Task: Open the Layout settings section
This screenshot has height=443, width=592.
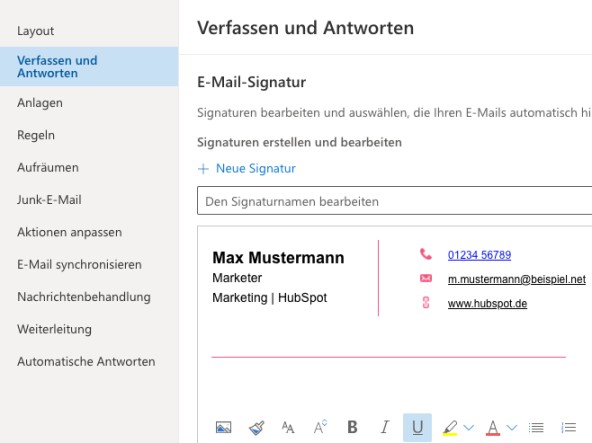Action: [x=35, y=31]
